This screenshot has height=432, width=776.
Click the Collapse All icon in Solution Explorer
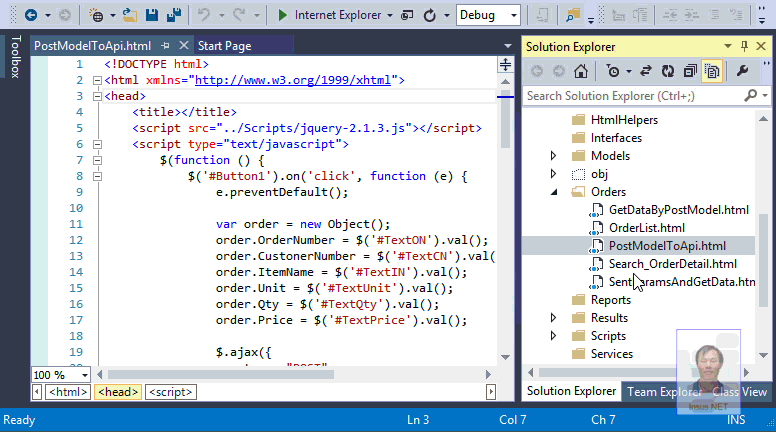(690, 71)
